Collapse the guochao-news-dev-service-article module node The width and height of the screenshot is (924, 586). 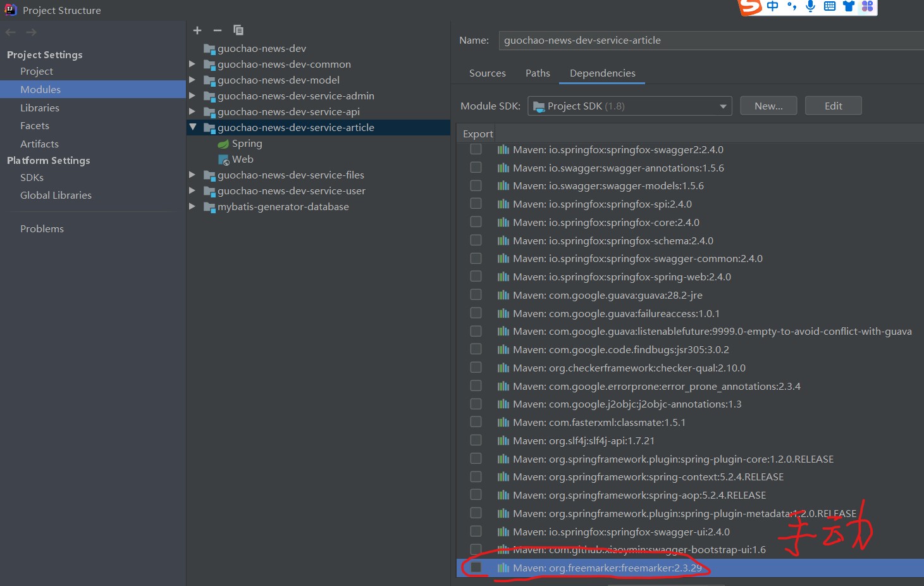tap(192, 127)
